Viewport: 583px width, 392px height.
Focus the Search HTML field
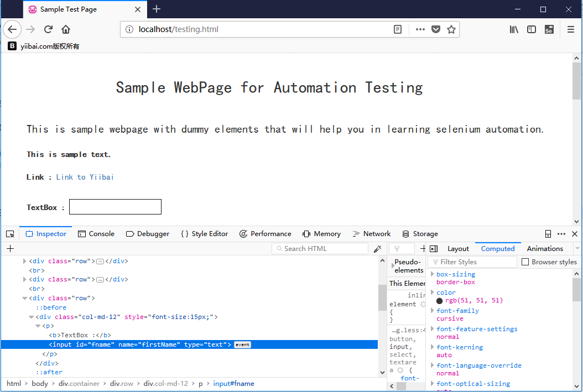(320, 249)
